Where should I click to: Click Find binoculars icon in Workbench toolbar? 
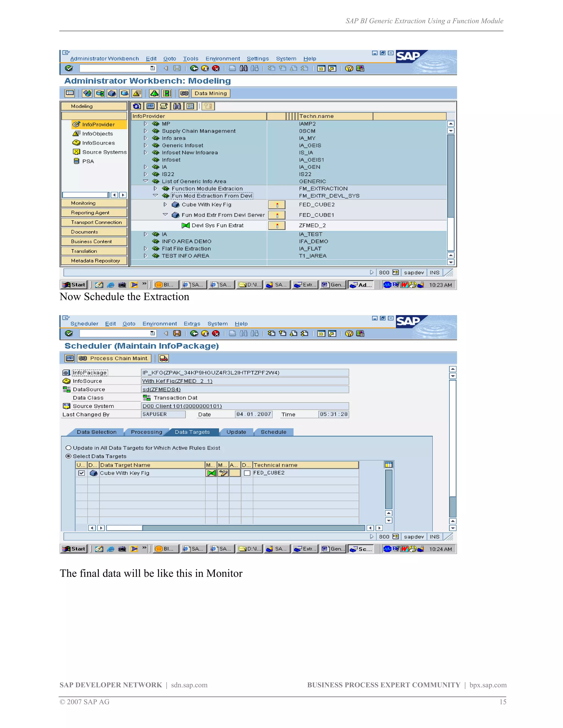(244, 68)
